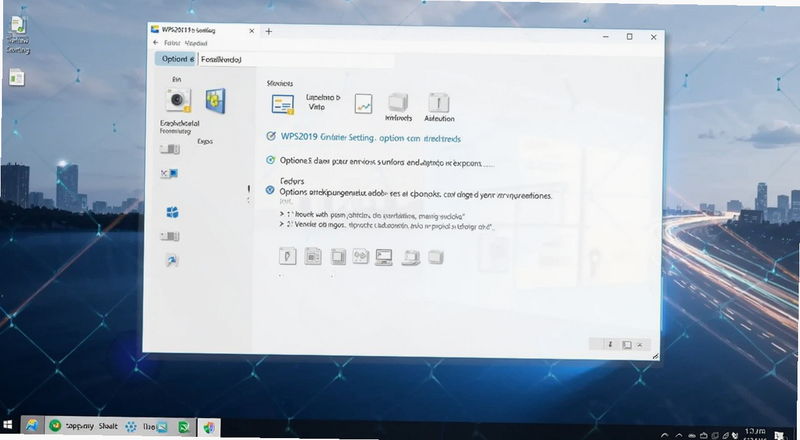Go back using the left arrow
This screenshot has height=440, width=800.
pos(156,43)
